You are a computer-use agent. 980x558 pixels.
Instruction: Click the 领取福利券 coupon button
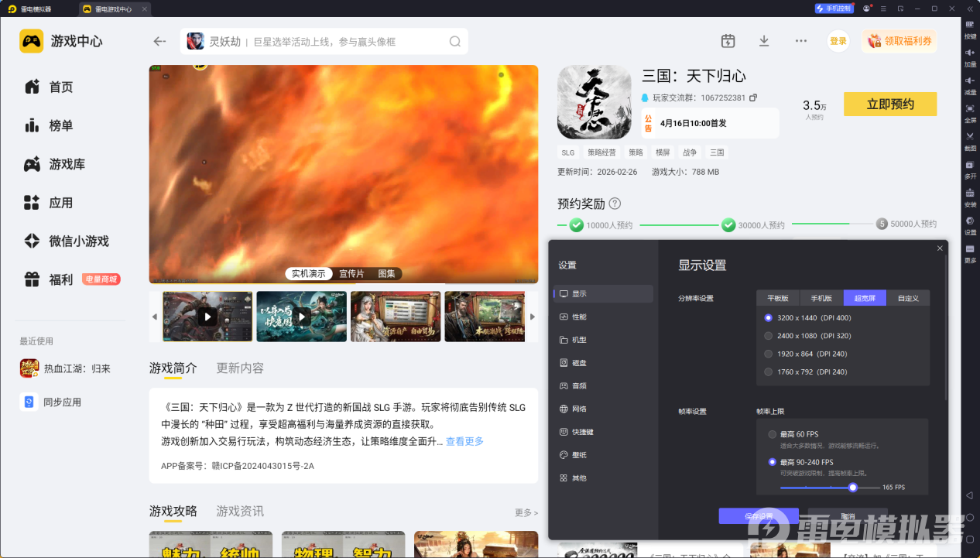pos(899,41)
